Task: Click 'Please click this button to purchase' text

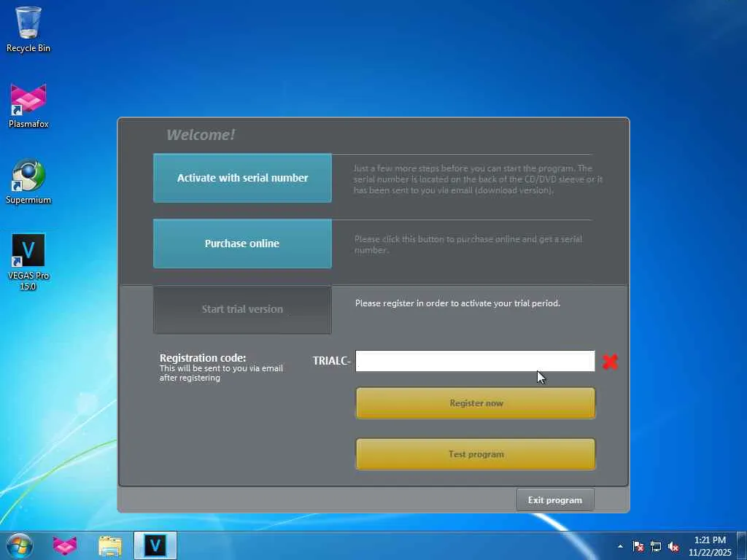Action: click(x=468, y=244)
